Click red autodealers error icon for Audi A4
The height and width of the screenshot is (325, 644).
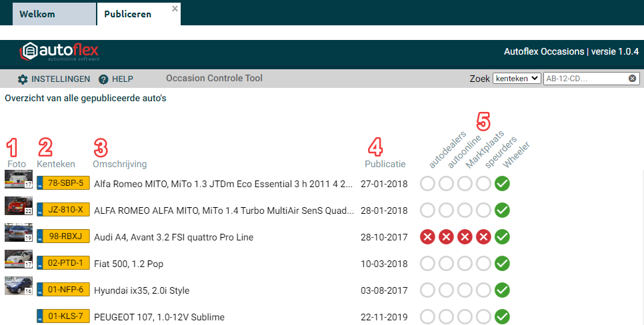coord(428,237)
